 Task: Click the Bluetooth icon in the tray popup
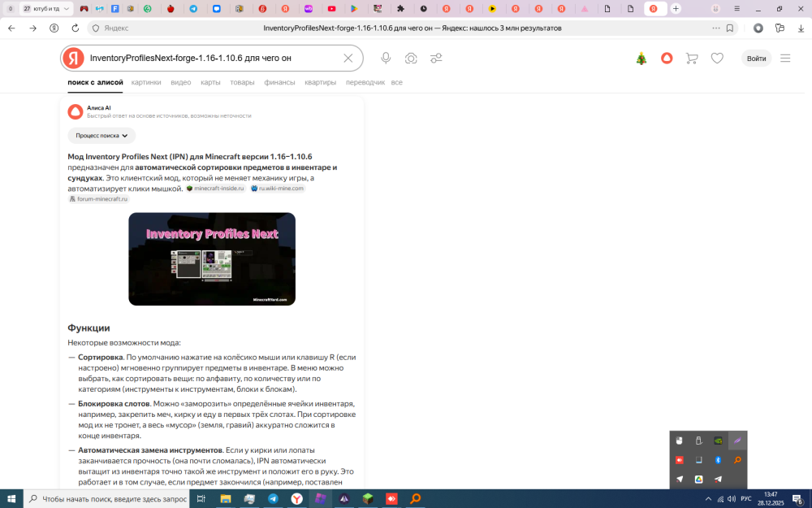click(718, 460)
